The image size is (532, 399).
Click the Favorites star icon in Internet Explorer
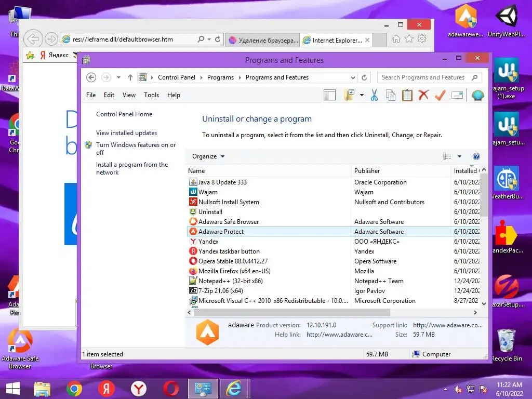(x=409, y=38)
